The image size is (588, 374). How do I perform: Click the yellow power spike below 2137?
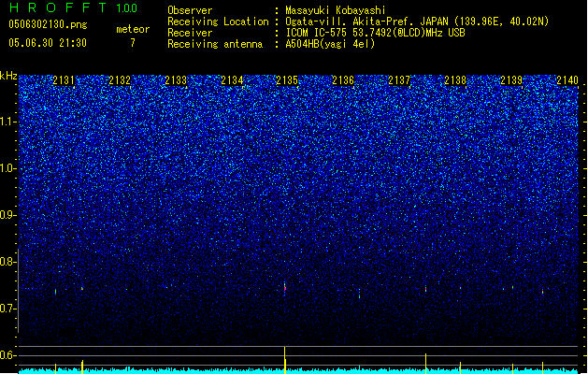[x=425, y=364]
